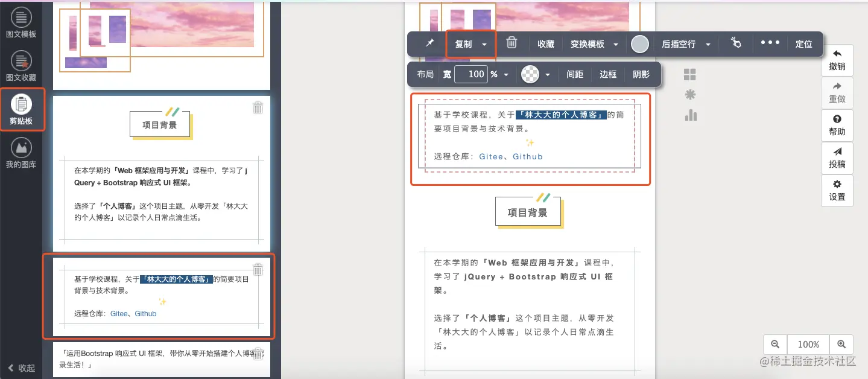Screen dimensions: 868x379
Task: Open the transparent background color swatch
Action: [x=530, y=74]
